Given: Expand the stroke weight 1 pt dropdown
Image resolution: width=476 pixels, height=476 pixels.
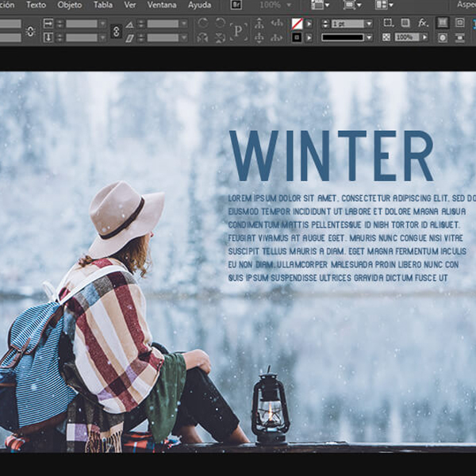Looking at the screenshot, I should point(368,24).
